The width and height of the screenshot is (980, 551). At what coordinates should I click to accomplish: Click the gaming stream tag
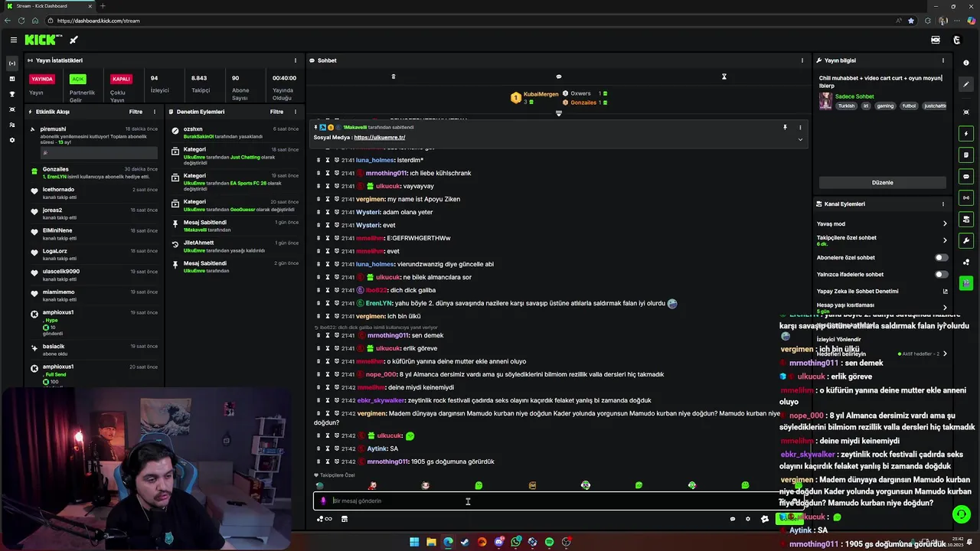[x=885, y=106]
